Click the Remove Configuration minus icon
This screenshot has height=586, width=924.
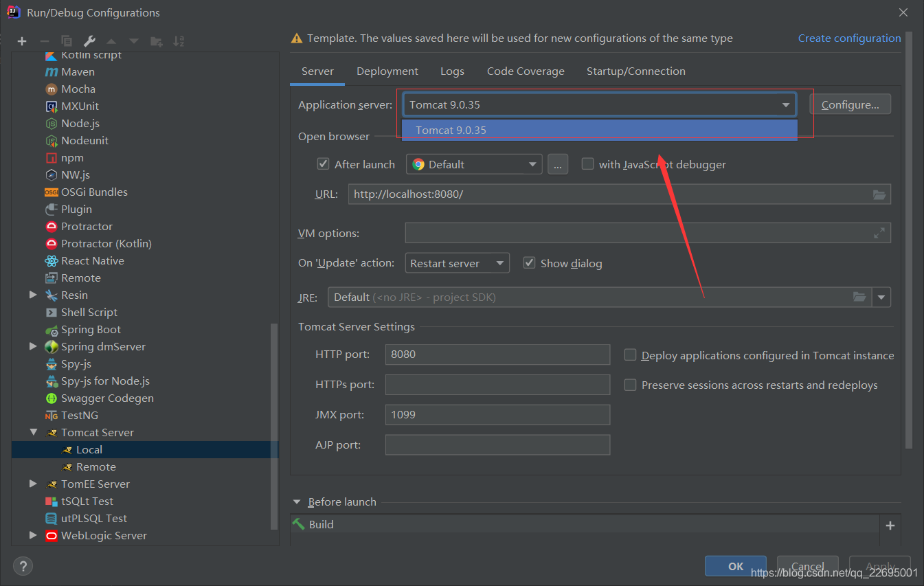[44, 41]
